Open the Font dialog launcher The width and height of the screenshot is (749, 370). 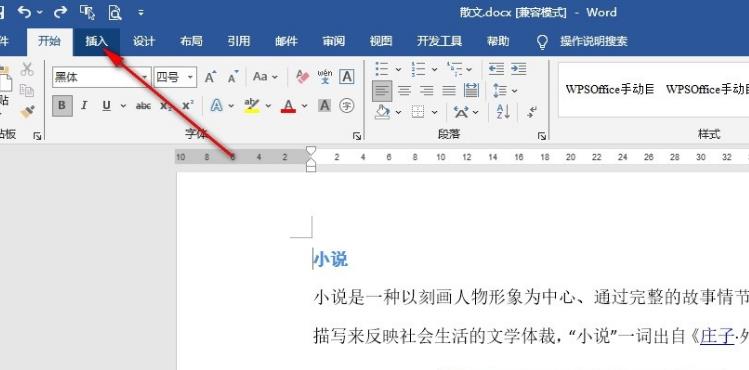click(x=357, y=136)
